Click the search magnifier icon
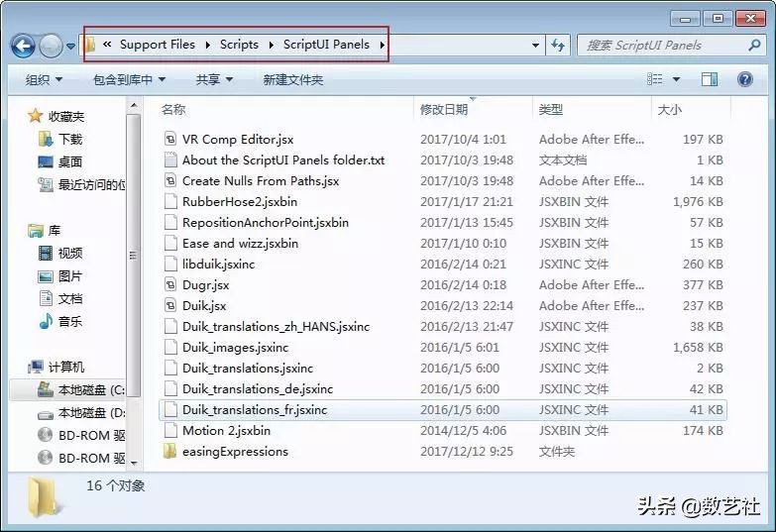 (x=754, y=46)
